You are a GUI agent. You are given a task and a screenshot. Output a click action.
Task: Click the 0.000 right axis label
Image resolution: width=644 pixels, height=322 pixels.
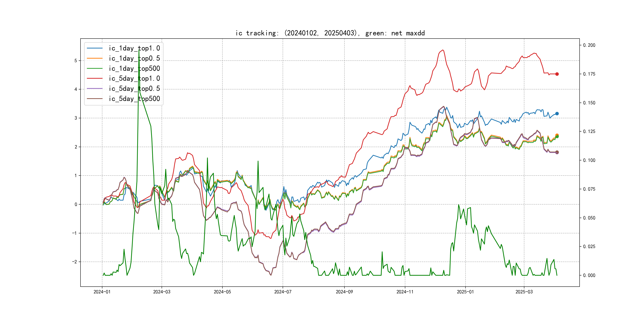point(589,275)
